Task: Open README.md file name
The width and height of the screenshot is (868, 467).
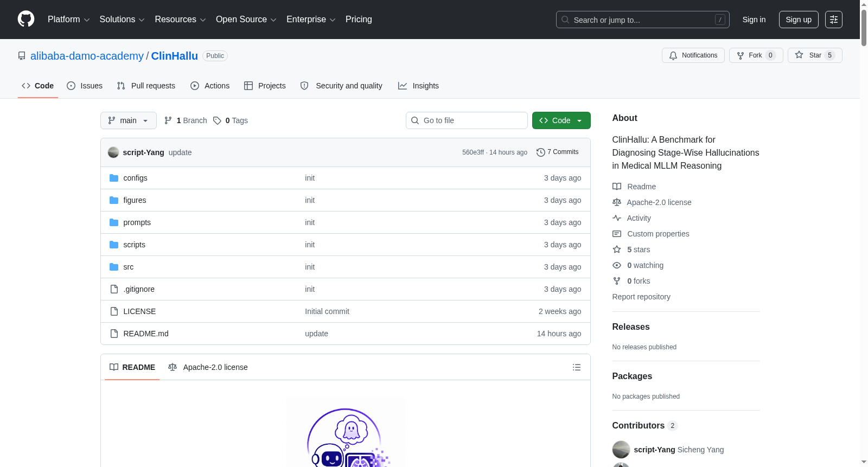Action: point(146,334)
